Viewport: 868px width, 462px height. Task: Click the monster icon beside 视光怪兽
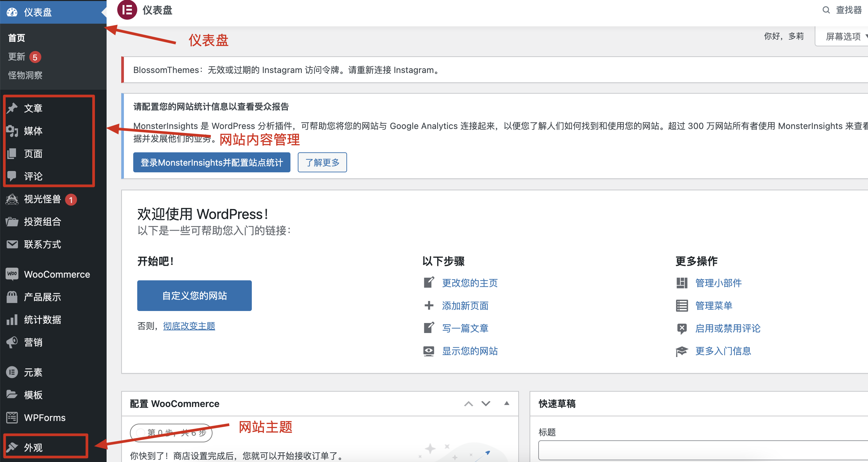pyautogui.click(x=12, y=199)
